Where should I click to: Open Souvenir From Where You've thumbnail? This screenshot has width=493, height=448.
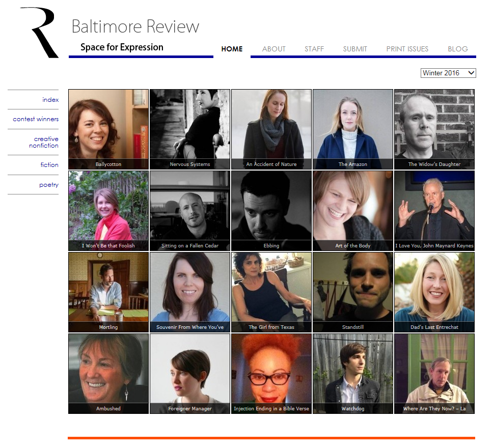[x=190, y=292]
